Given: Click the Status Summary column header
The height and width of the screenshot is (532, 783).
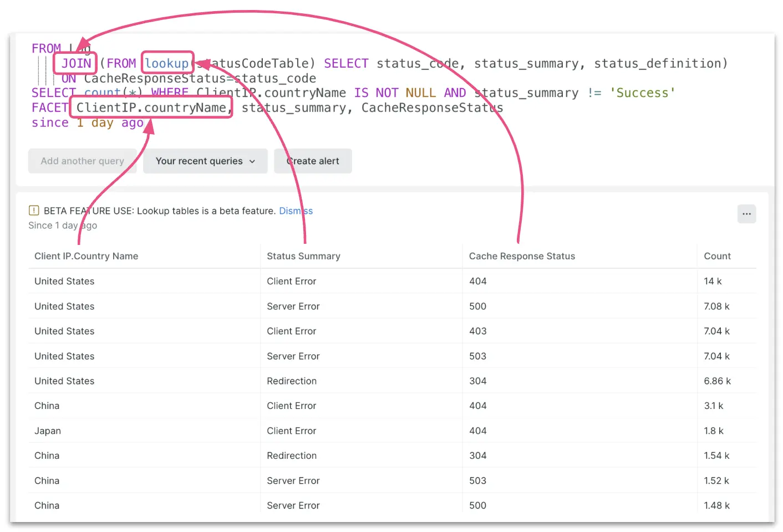Looking at the screenshot, I should click(x=303, y=256).
